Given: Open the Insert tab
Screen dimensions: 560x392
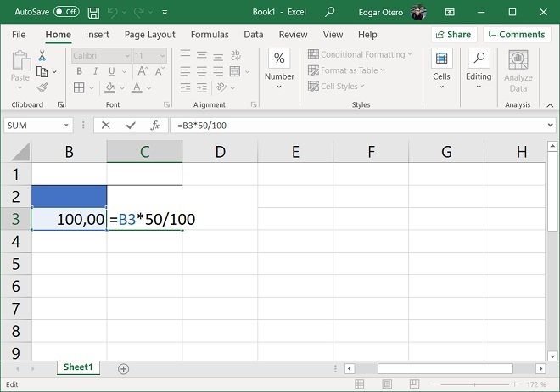Looking at the screenshot, I should 97,35.
